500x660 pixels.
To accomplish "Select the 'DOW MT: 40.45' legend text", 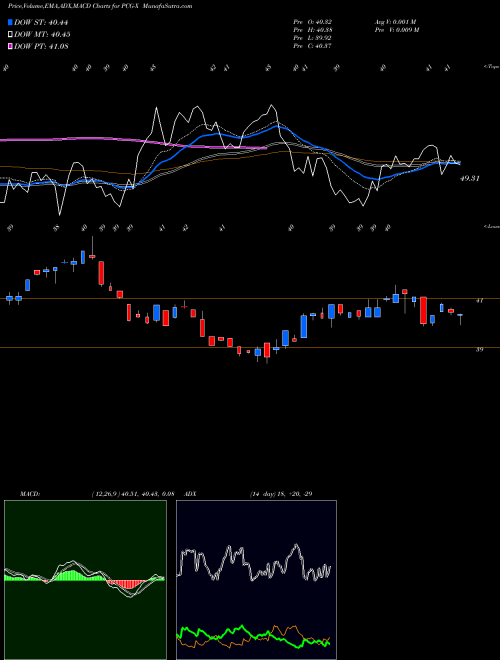I will coord(42,35).
